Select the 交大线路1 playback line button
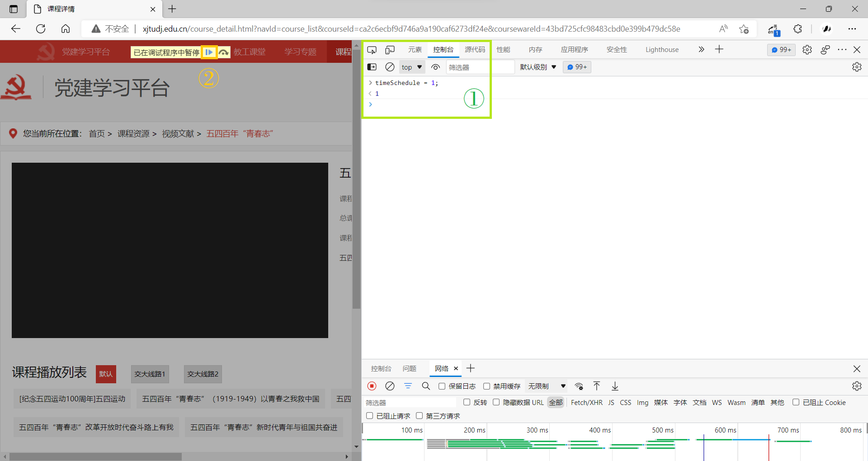 coord(150,374)
